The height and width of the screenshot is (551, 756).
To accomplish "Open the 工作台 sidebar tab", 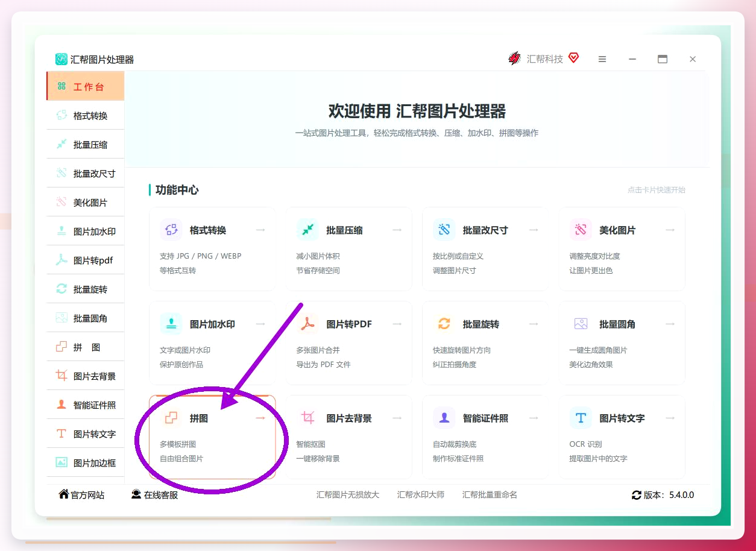I will pyautogui.click(x=86, y=86).
